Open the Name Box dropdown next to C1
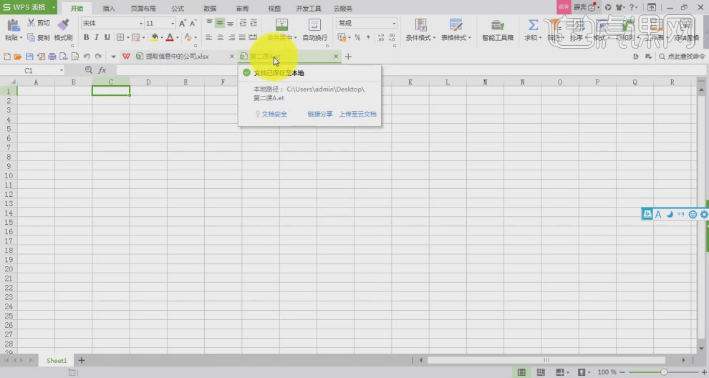The width and height of the screenshot is (709, 378). point(61,71)
